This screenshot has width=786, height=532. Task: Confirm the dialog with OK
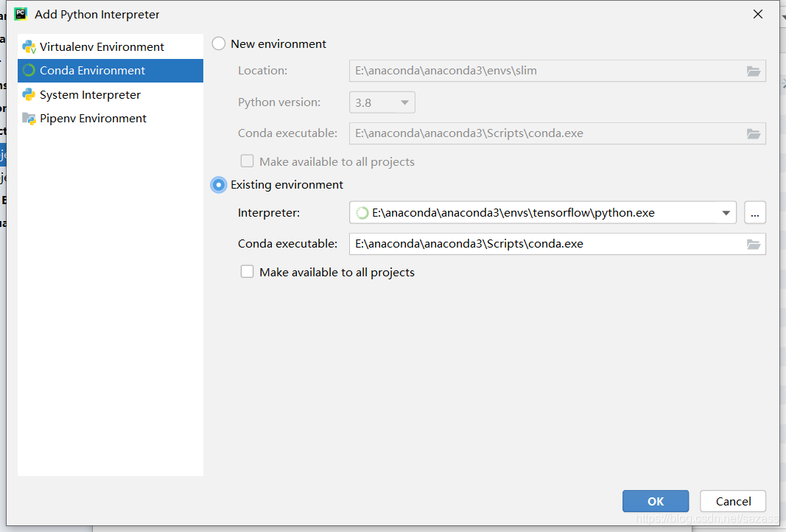point(655,501)
